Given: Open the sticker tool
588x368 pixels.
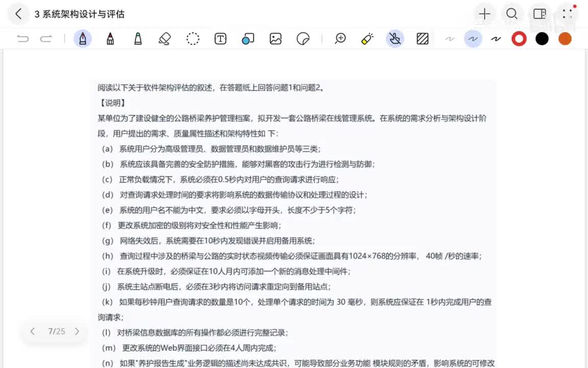Looking at the screenshot, I should 303,39.
